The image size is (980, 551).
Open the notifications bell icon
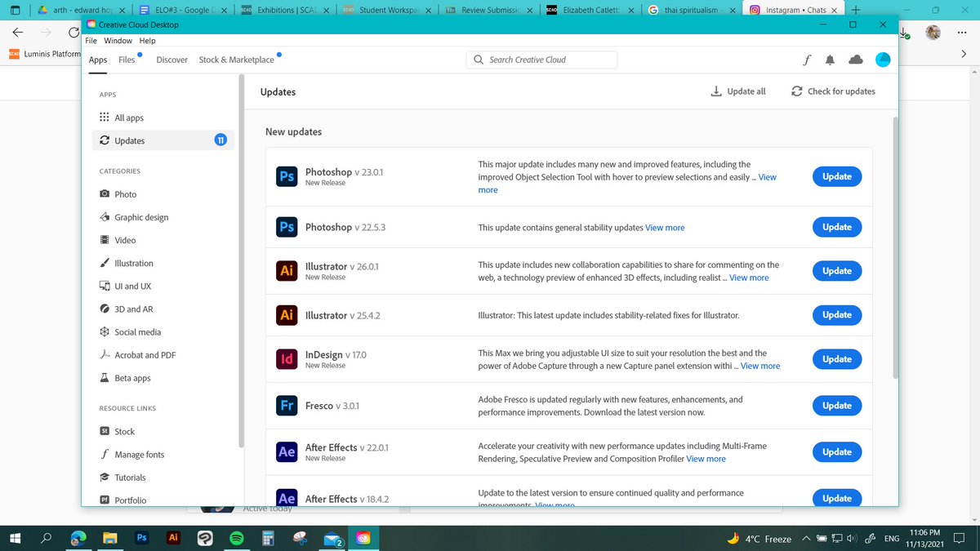pyautogui.click(x=831, y=60)
